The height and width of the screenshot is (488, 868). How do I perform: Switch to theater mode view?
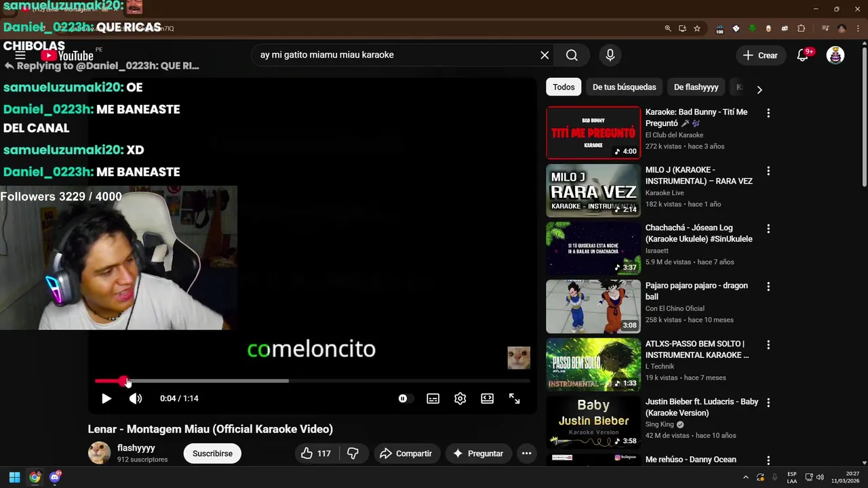point(487,399)
